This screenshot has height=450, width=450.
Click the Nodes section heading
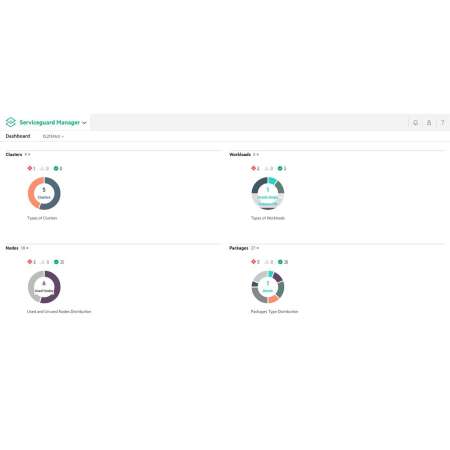(x=12, y=248)
